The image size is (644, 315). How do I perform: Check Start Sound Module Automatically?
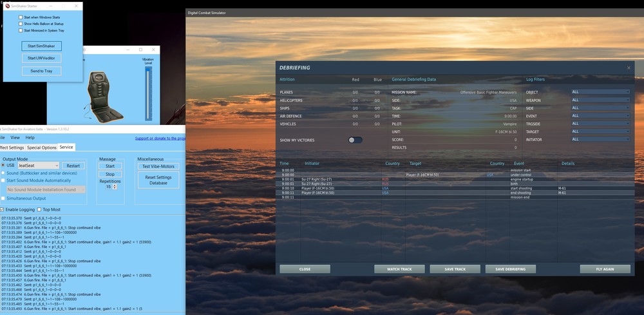[x=3, y=180]
